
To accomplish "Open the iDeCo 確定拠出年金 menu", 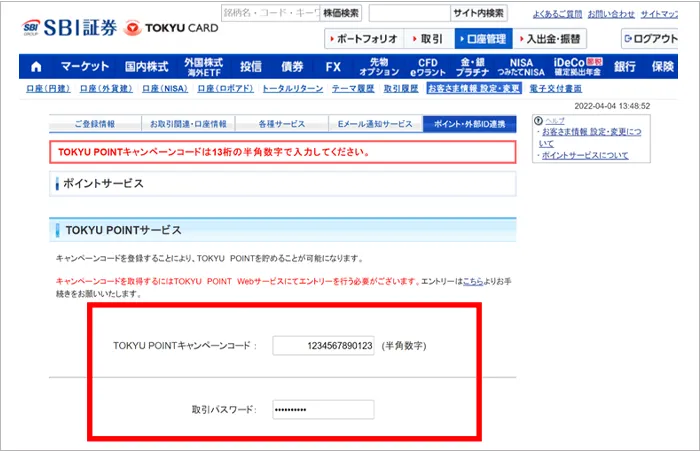I will (579, 67).
